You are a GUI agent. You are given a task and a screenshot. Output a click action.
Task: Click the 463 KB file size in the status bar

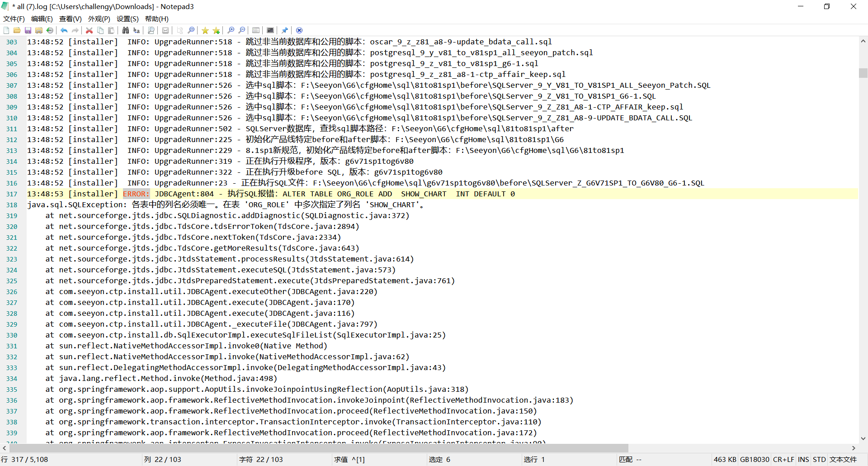[725, 460]
